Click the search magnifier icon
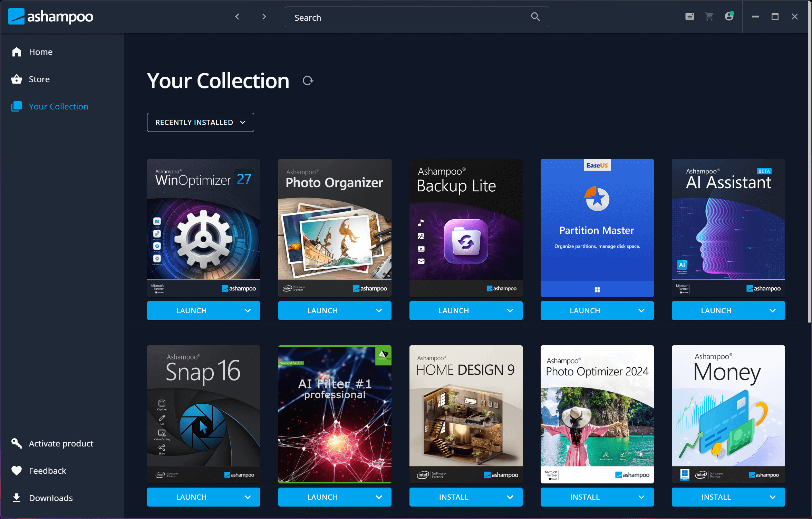 coord(535,17)
